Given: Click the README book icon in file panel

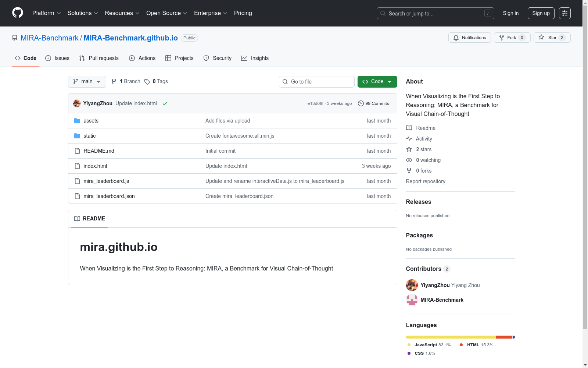Looking at the screenshot, I should [77, 219].
